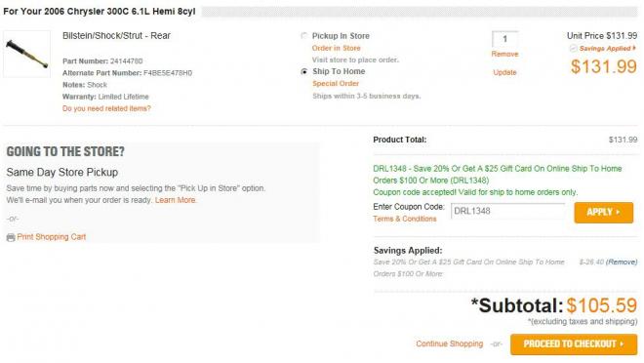644x363 pixels.
Task: Proceed to checkout
Action: pos(574,344)
